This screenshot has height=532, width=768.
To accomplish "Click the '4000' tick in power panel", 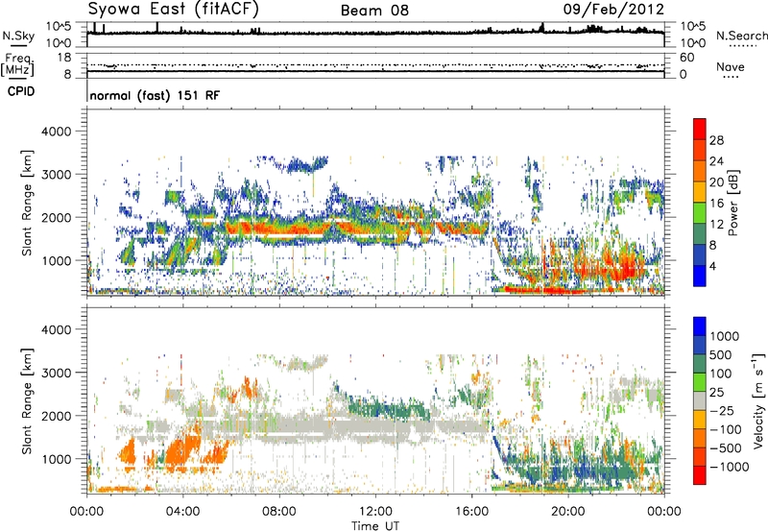I will [x=56, y=132].
